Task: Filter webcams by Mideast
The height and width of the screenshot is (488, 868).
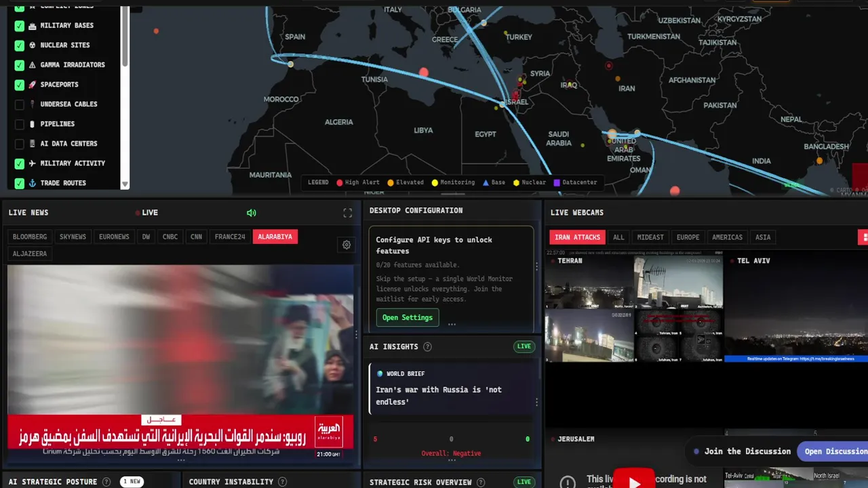Action: 650,237
